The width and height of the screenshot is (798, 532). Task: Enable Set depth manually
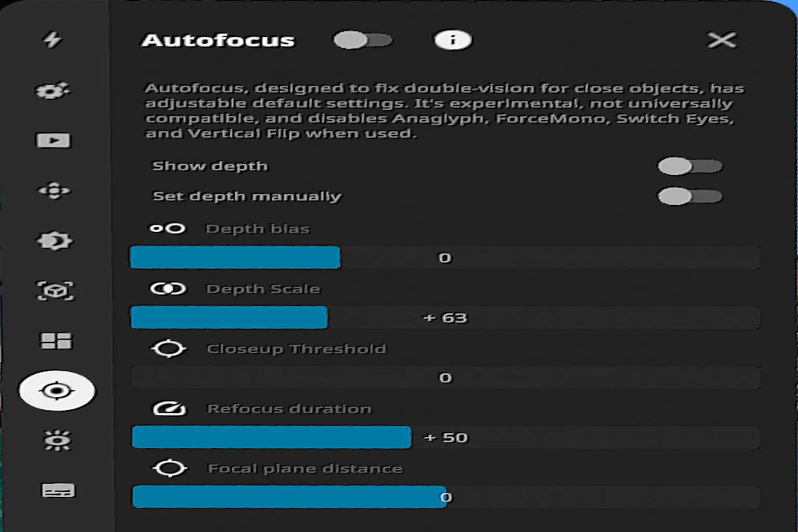[689, 196]
